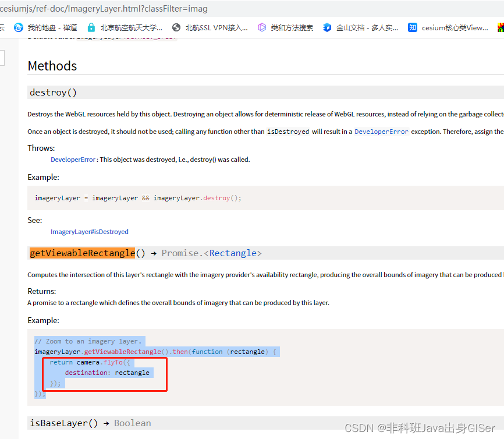The height and width of the screenshot is (439, 504).
Task: Click the purple icon beside 类和方法搜索 bookmark
Action: click(x=261, y=27)
